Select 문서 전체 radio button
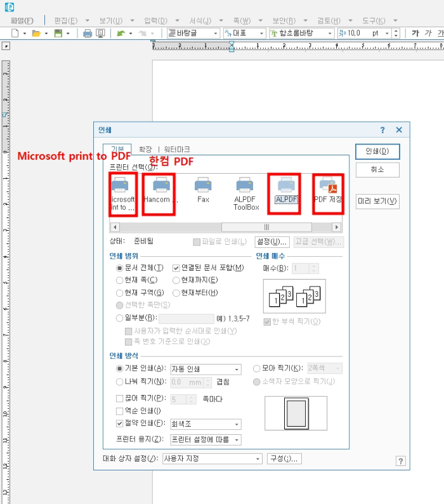Image resolution: width=444 pixels, height=504 pixels. pyautogui.click(x=119, y=268)
